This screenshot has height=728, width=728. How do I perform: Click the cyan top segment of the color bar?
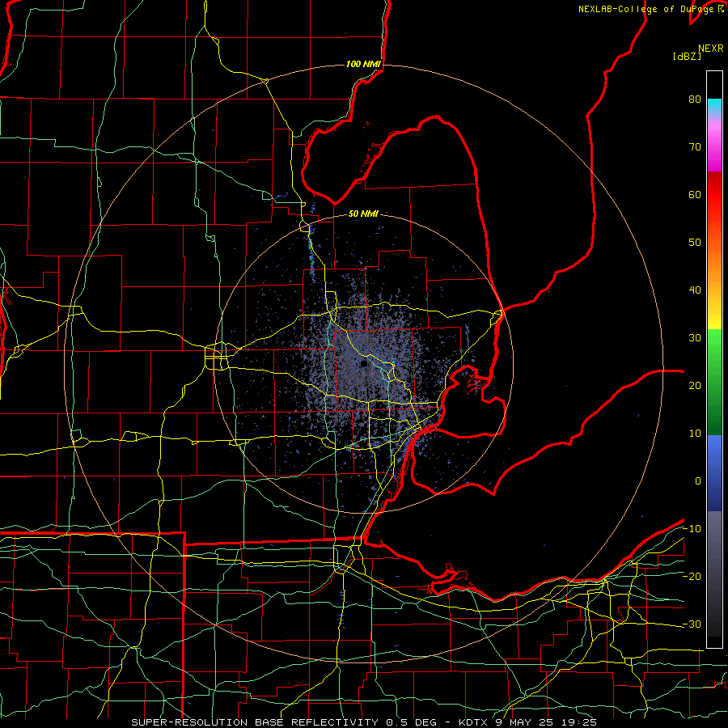[x=714, y=107]
